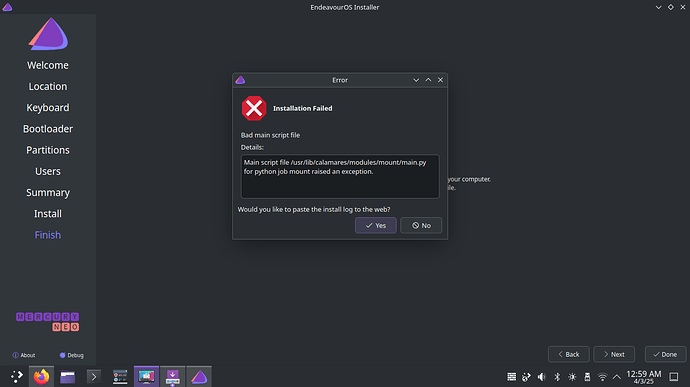Select the Welcome step in sidebar
Viewport: 690px width, 387px height.
[48, 65]
